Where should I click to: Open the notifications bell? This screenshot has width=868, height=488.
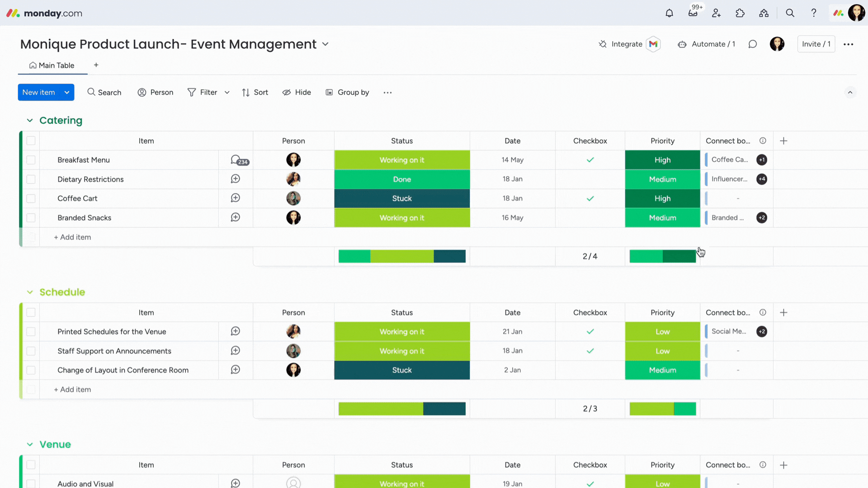point(669,13)
